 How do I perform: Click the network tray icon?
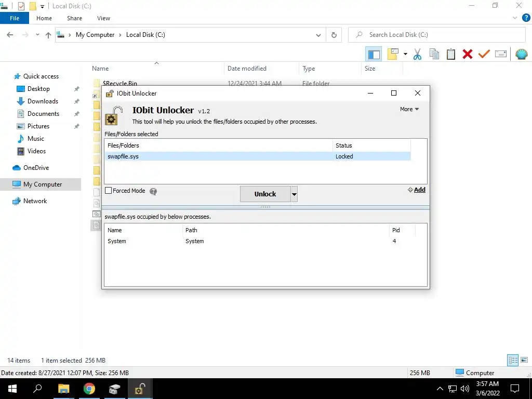click(x=453, y=389)
